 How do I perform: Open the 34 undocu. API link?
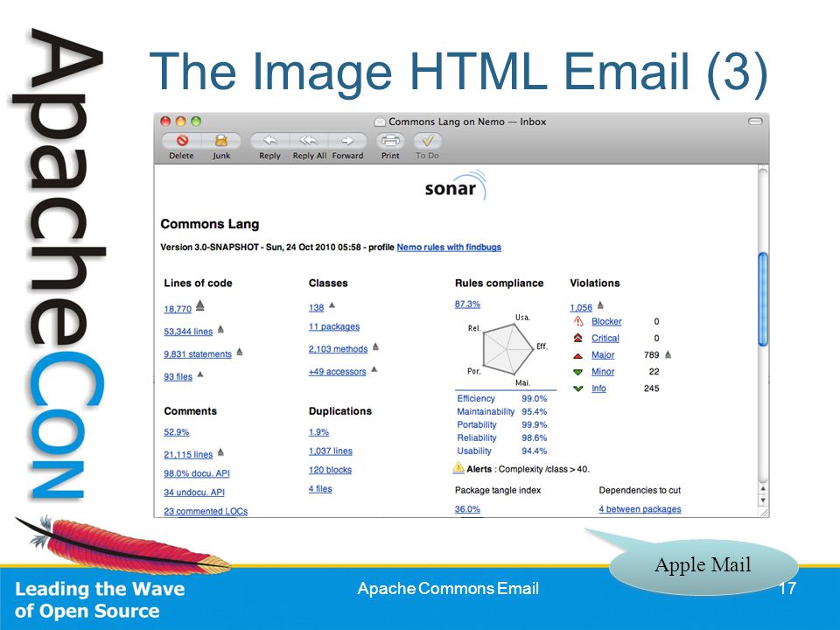(194, 492)
